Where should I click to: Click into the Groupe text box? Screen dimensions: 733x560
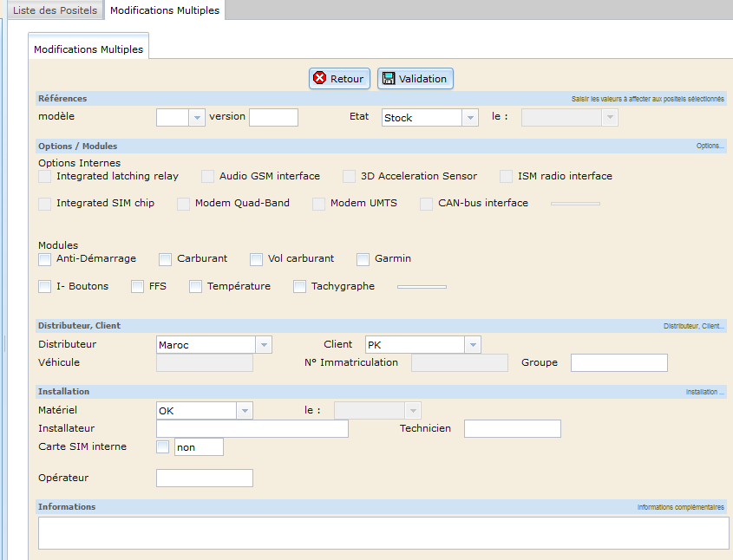click(618, 363)
